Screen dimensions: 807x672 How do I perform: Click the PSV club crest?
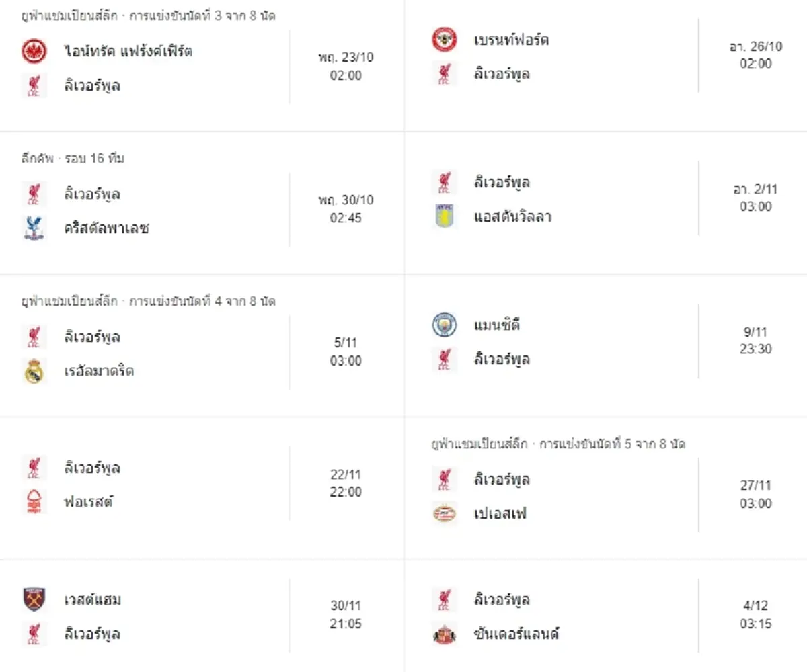point(445,514)
